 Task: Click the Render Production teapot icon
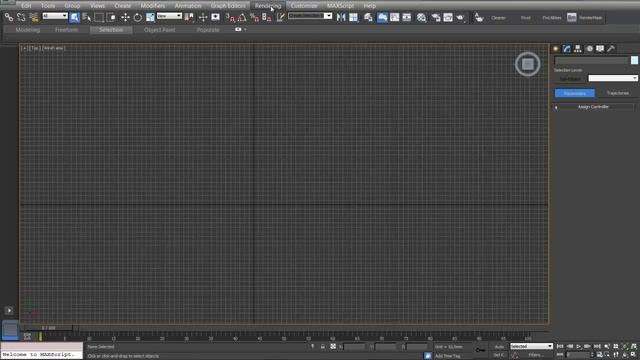click(461, 17)
